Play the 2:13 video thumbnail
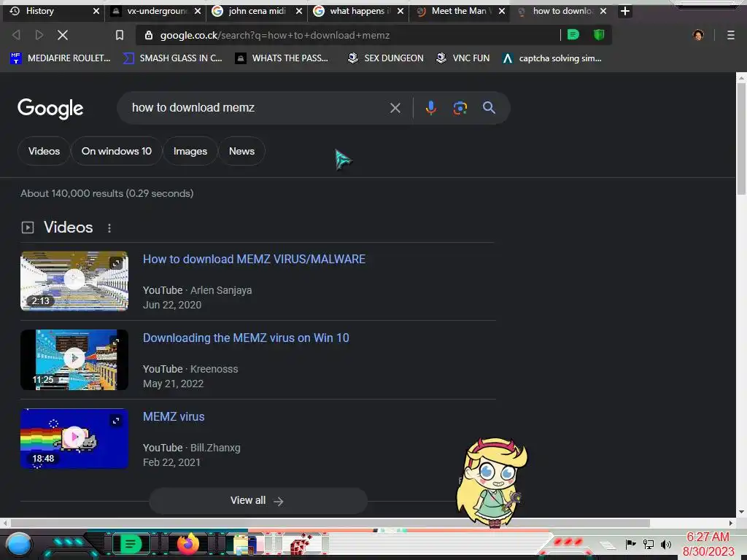 [74, 281]
